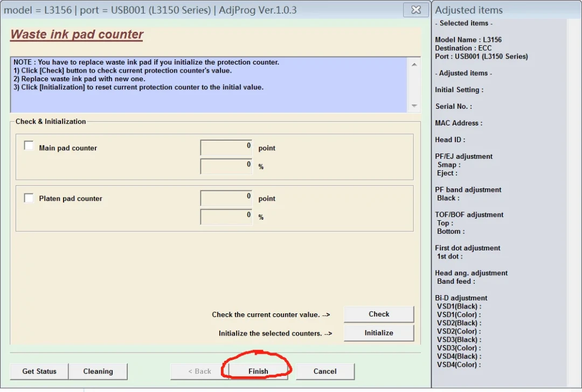
Task: Click the Finish button
Action: click(258, 371)
